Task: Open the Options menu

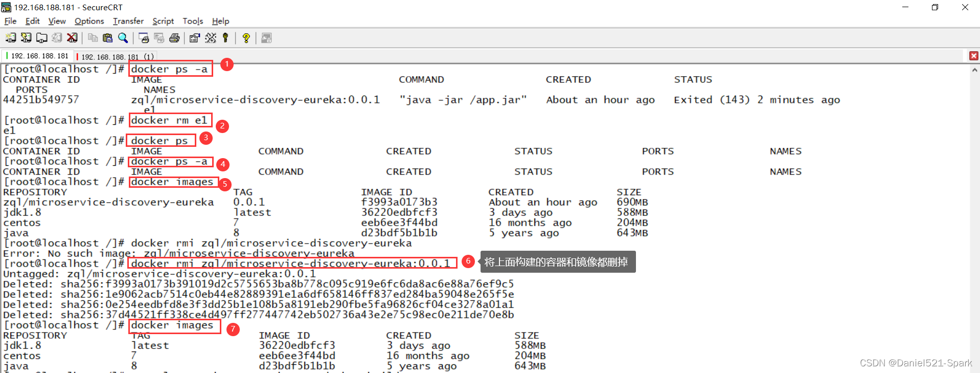Action: (89, 21)
